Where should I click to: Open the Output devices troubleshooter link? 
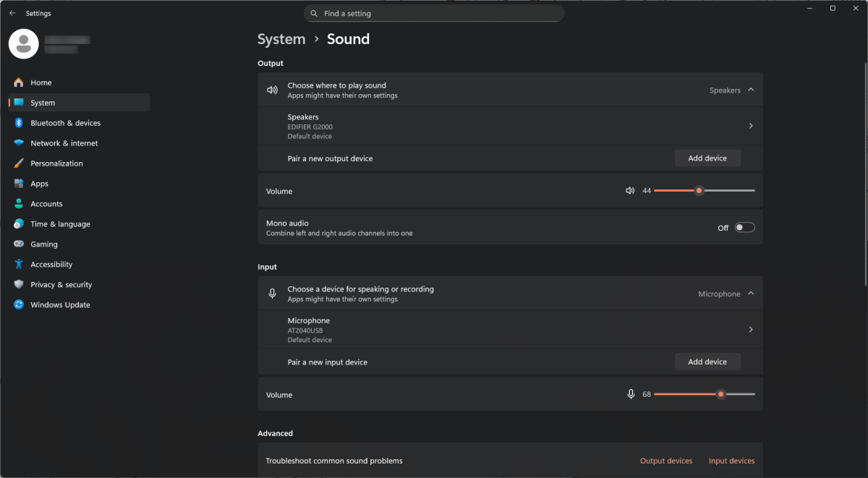coord(665,461)
